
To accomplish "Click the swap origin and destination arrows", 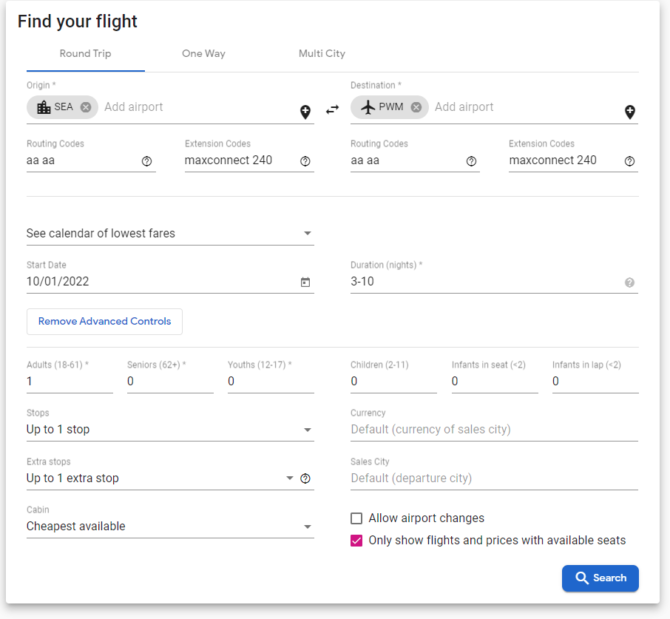I will [x=332, y=110].
